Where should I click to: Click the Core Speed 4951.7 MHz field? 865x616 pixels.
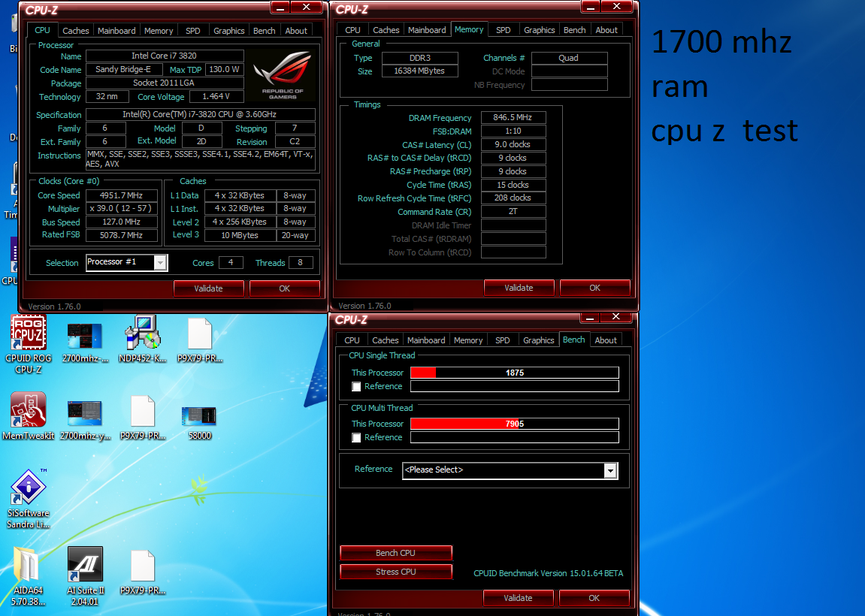pyautogui.click(x=121, y=196)
